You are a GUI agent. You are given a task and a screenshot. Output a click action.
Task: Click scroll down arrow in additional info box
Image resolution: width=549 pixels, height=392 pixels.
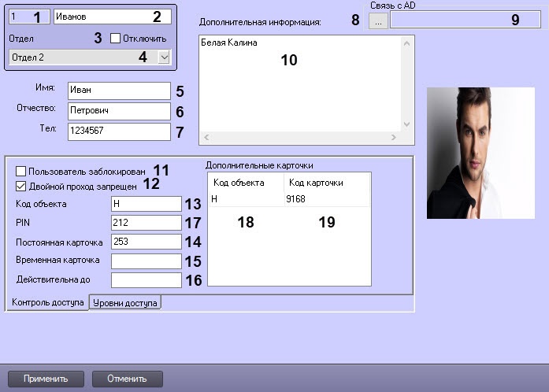(407, 124)
